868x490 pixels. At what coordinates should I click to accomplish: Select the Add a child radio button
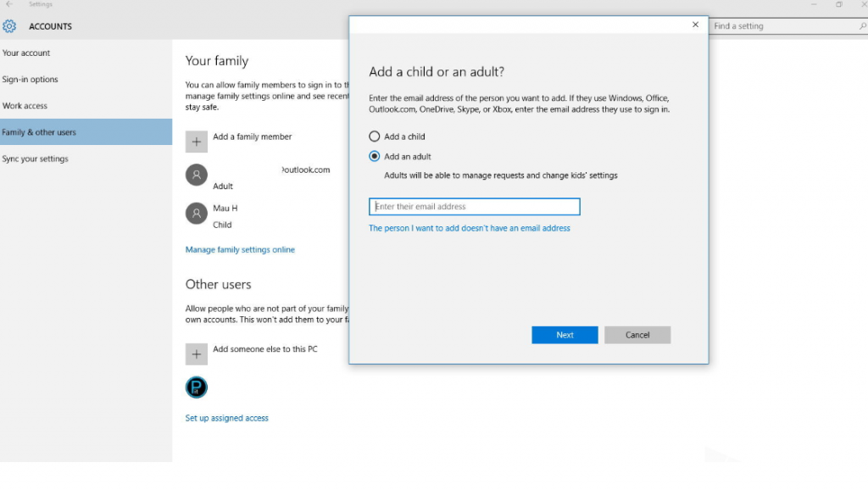pos(375,136)
